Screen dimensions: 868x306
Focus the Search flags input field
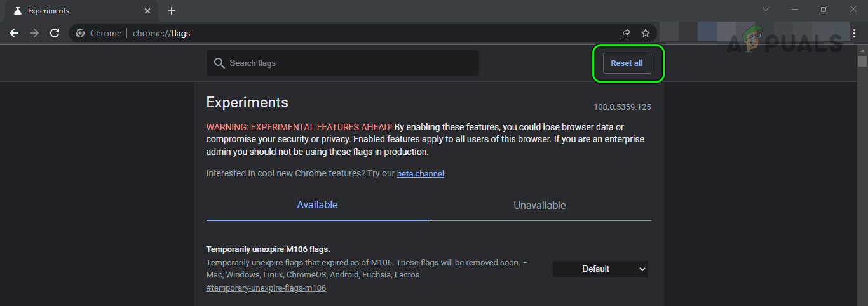342,63
